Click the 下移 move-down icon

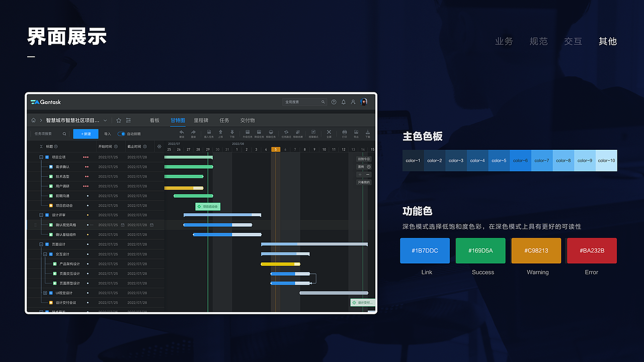pyautogui.click(x=232, y=132)
